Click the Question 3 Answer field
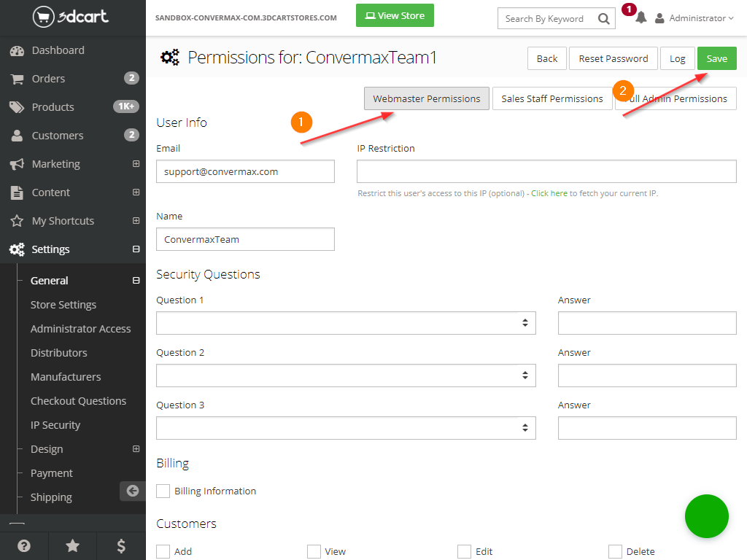This screenshot has height=560, width=747. (x=647, y=427)
